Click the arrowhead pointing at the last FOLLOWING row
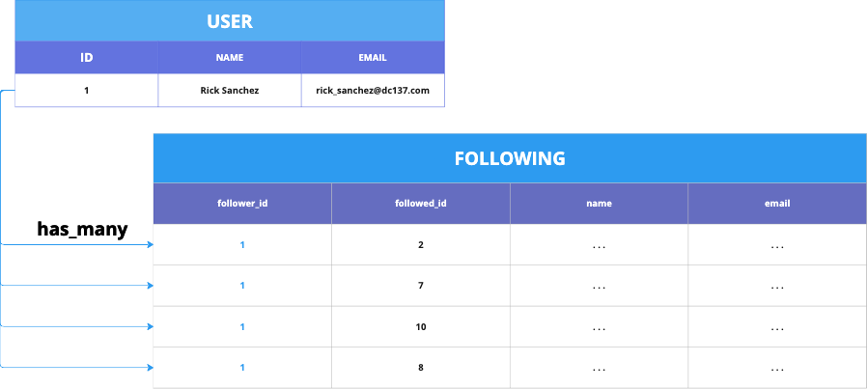Viewport: 868px width, 389px height. point(149,368)
